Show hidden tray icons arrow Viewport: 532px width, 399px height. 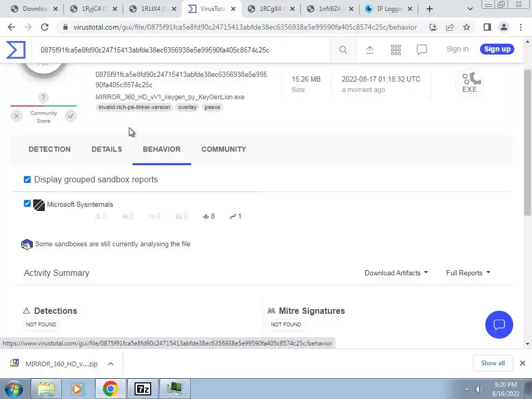(467, 389)
